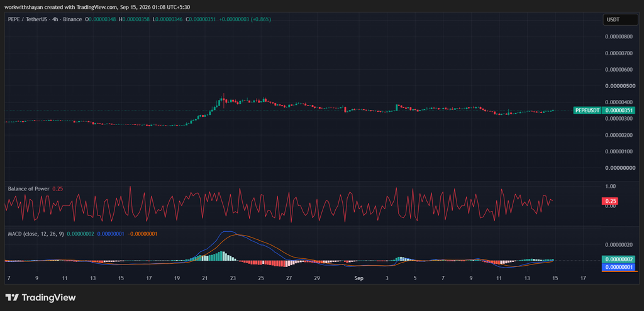644x311 pixels.
Task: Click the 25 date label on the time axis
Action: (x=261, y=278)
